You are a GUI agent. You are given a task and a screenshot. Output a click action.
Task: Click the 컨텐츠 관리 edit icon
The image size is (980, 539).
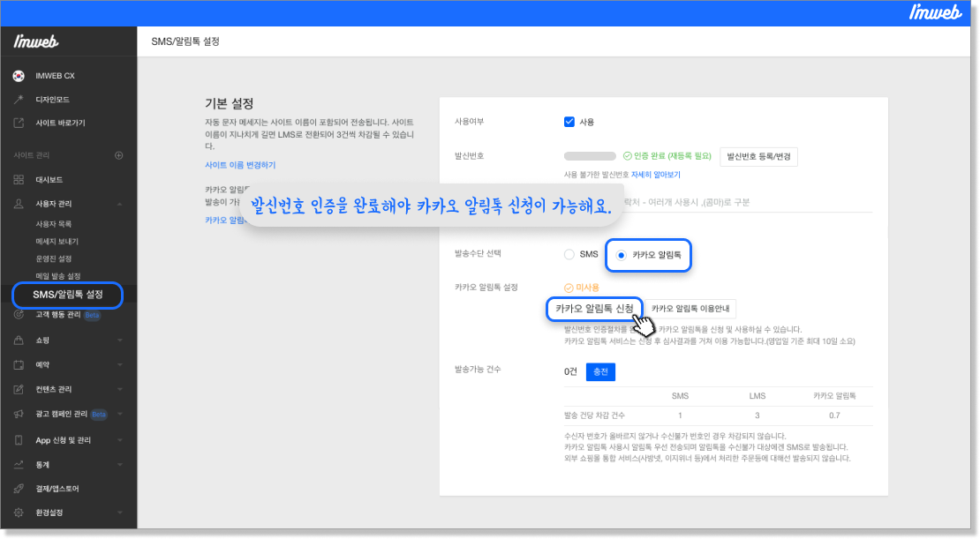[19, 389]
